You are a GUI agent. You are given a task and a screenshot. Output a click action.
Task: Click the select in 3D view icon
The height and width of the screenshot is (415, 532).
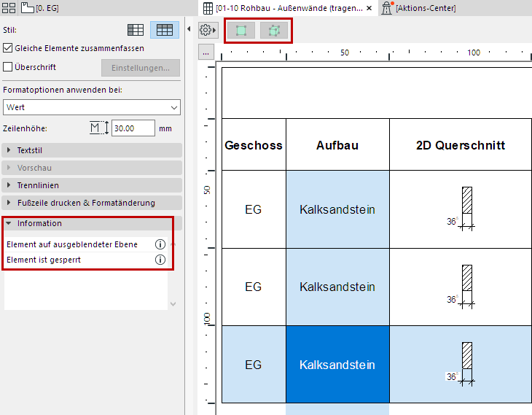(x=274, y=31)
